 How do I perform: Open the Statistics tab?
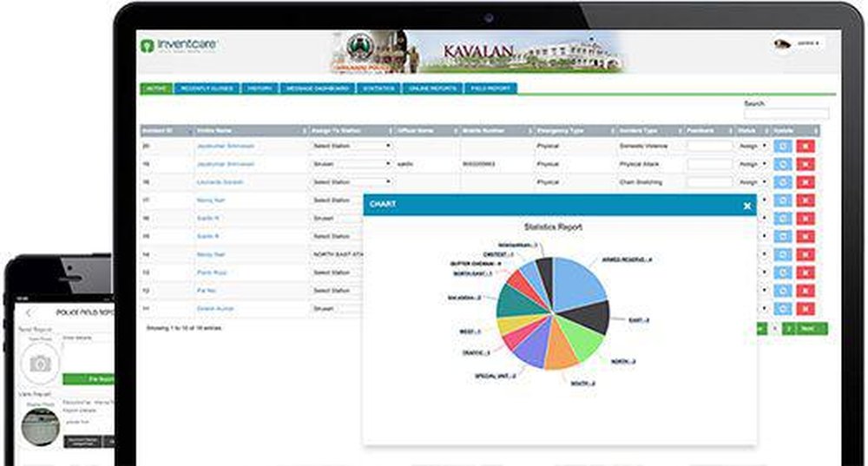(378, 89)
